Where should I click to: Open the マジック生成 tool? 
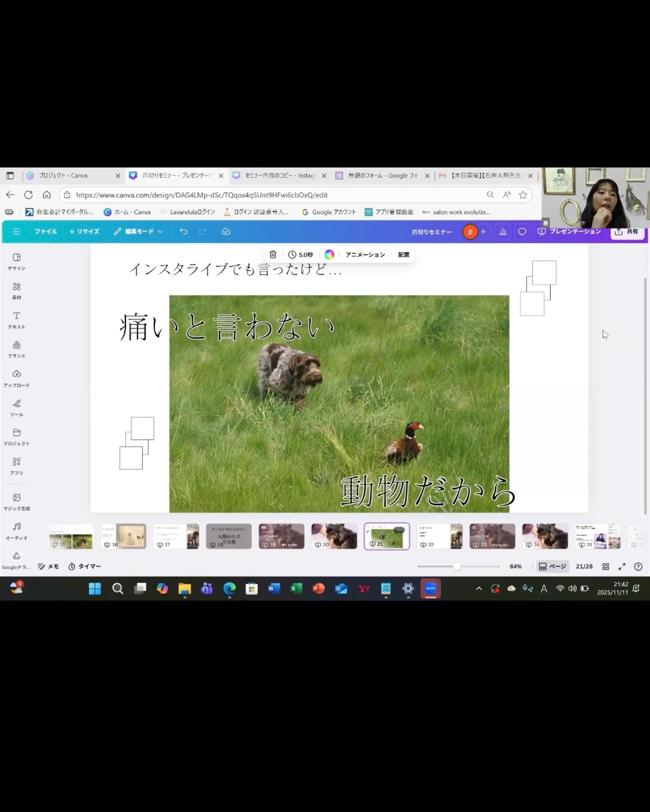(17, 501)
